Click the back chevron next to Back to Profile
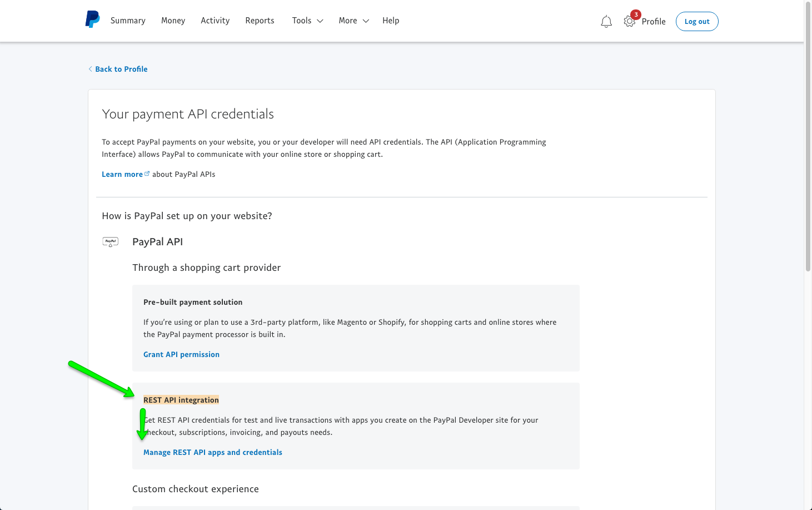The image size is (812, 510). [90, 68]
